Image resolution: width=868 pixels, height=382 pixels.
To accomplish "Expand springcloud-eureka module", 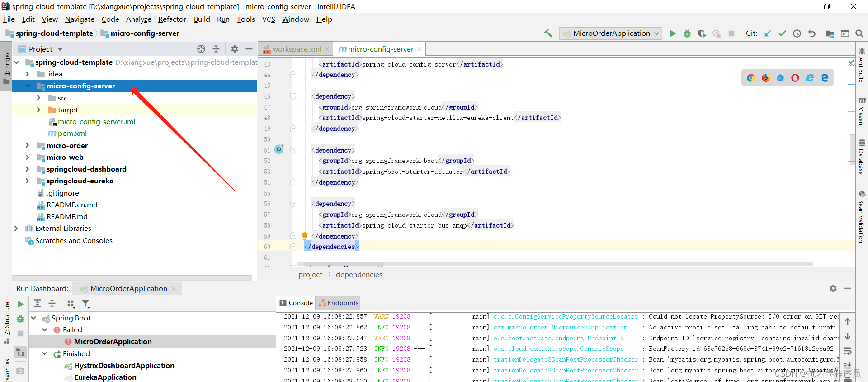I will pyautogui.click(x=27, y=181).
